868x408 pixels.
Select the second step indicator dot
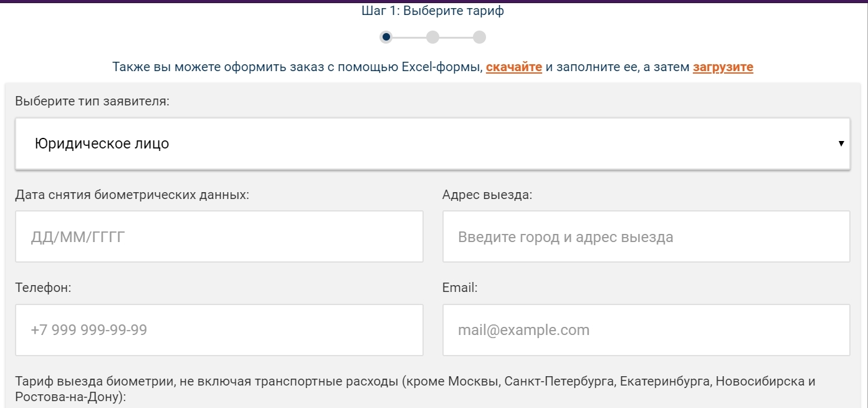tap(432, 37)
